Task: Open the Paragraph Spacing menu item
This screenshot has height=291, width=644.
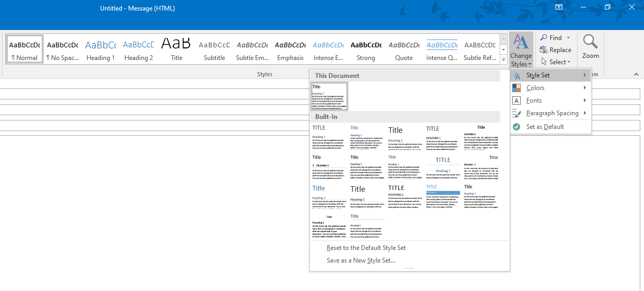Action: point(550,113)
